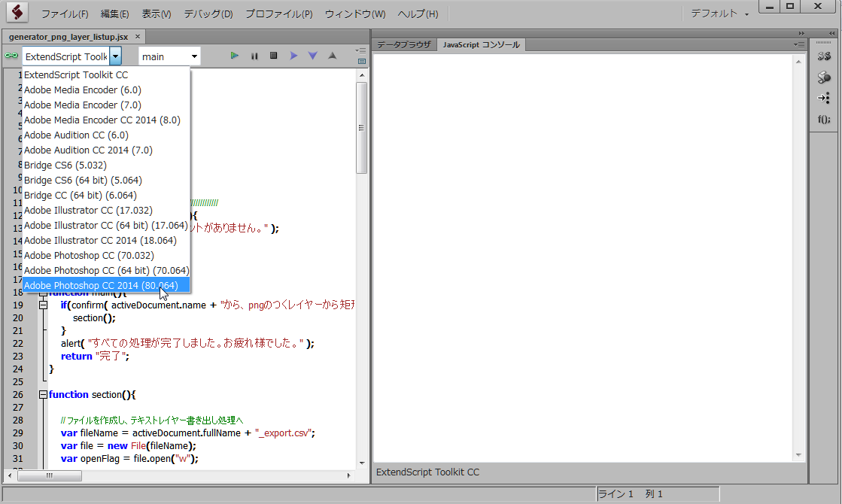
Task: Collapse the section function fold marker
Action: [43, 394]
